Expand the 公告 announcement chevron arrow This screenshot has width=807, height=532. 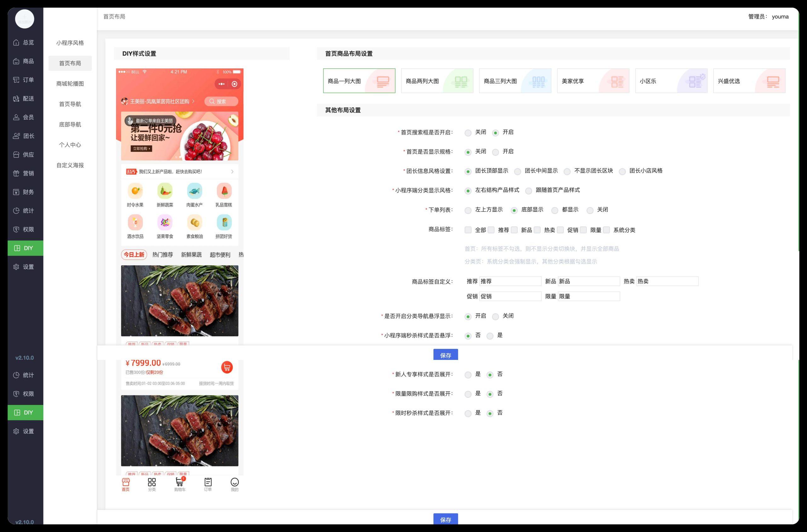pyautogui.click(x=232, y=172)
